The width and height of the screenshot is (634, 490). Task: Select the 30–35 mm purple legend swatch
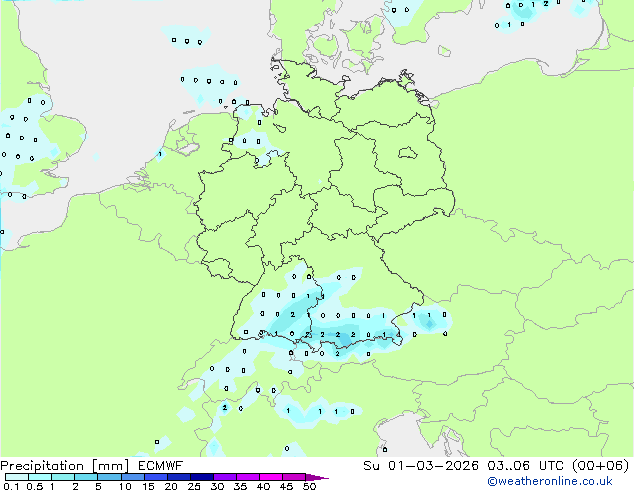click(225, 477)
